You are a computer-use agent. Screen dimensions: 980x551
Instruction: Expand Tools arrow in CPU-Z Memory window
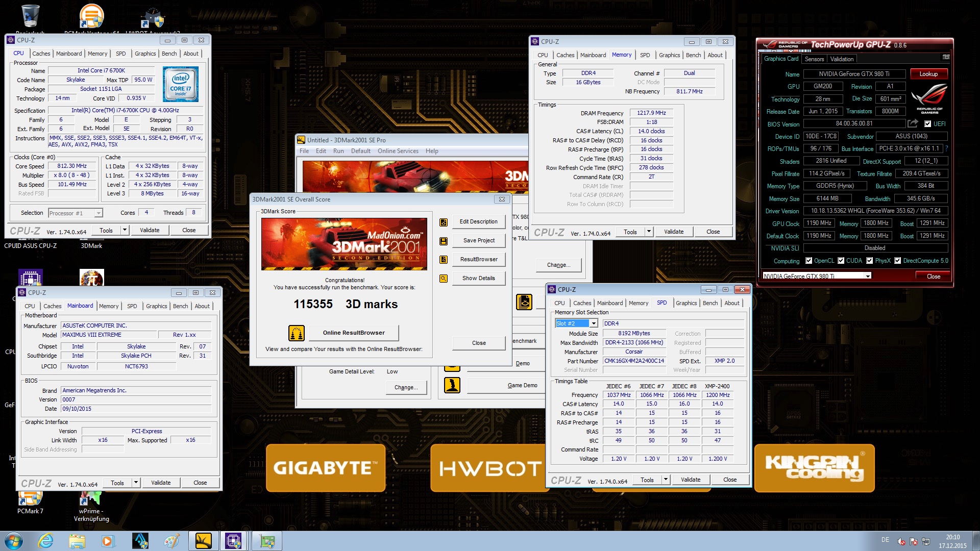pos(648,232)
